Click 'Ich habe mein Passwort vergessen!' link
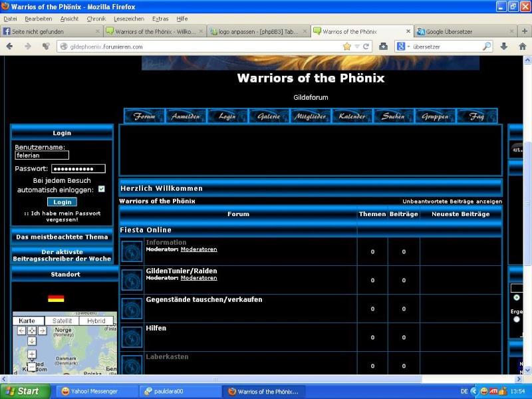The height and width of the screenshot is (399, 532). (62, 216)
